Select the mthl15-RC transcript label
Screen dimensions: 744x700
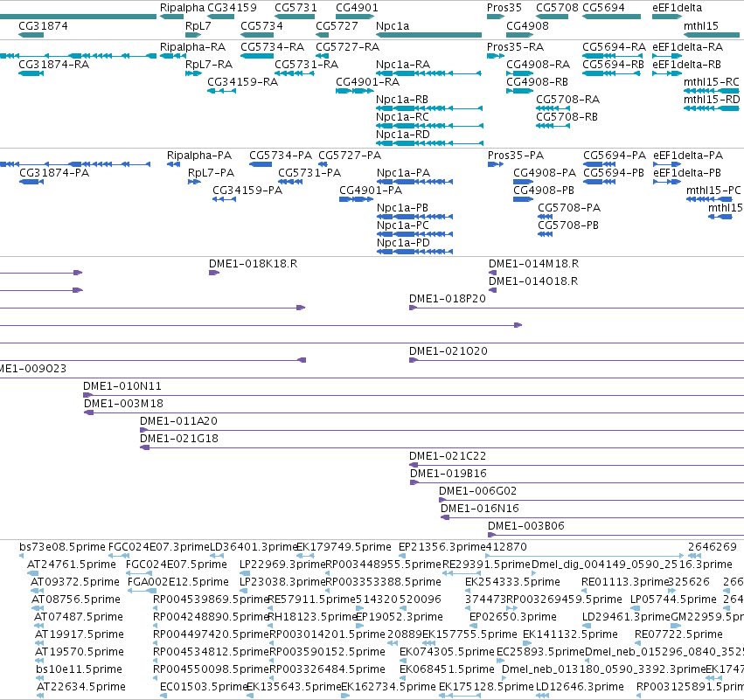[712, 82]
